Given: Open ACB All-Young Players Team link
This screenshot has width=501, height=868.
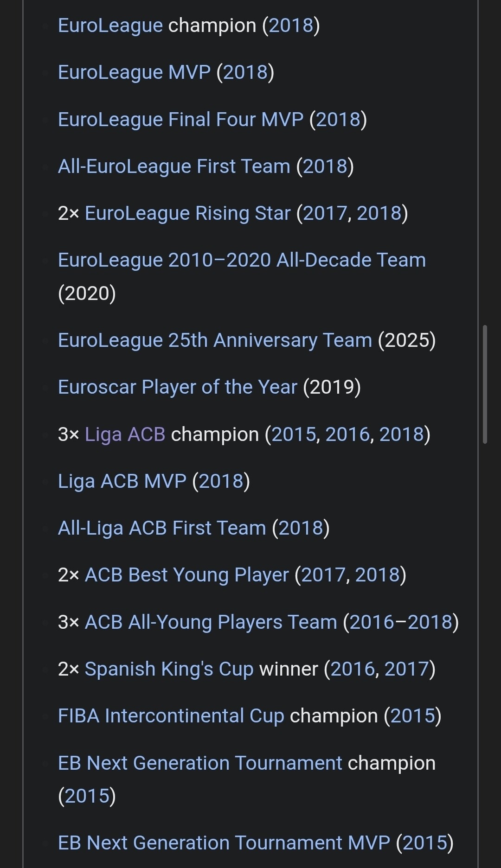Looking at the screenshot, I should coord(211,622).
